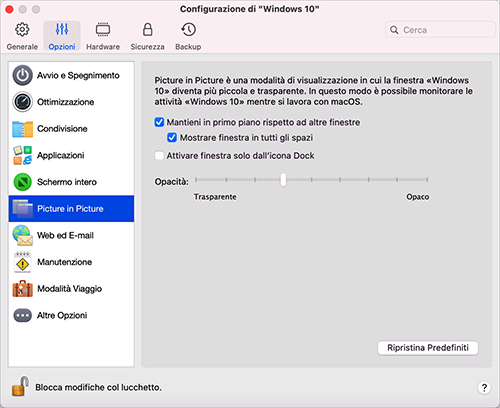Click the search magnifier icon
500x408 pixels.
pos(394,30)
